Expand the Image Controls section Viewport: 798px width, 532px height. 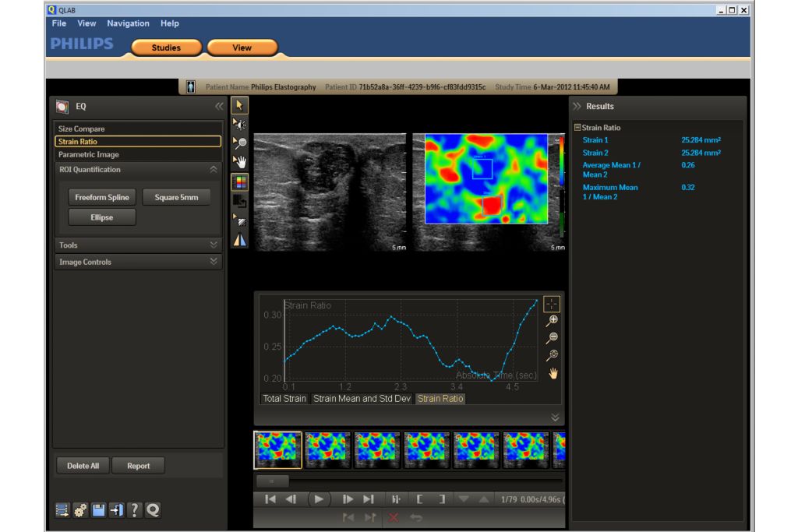pyautogui.click(x=214, y=262)
